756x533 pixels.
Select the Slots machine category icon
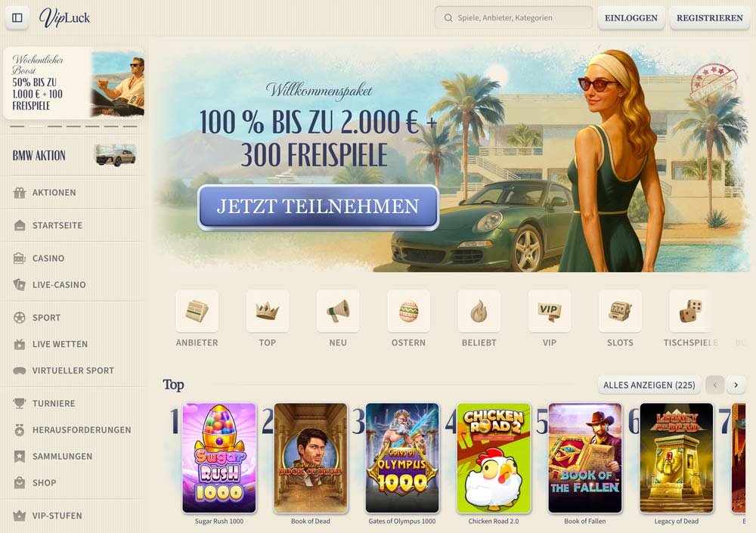pyautogui.click(x=620, y=311)
